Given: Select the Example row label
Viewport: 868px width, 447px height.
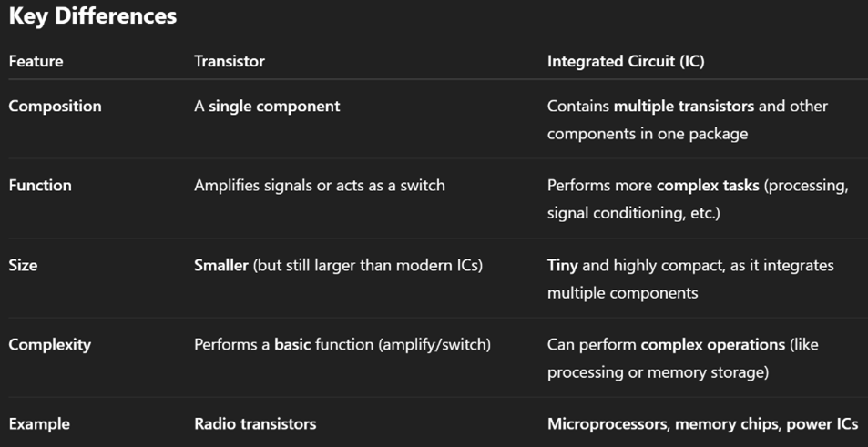Looking at the screenshot, I should [39, 424].
